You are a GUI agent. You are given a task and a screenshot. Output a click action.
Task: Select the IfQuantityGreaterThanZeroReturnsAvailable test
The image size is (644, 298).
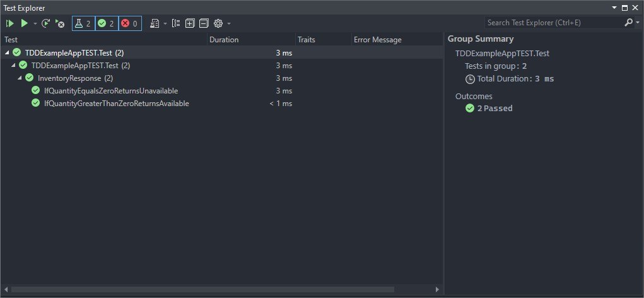click(x=116, y=104)
